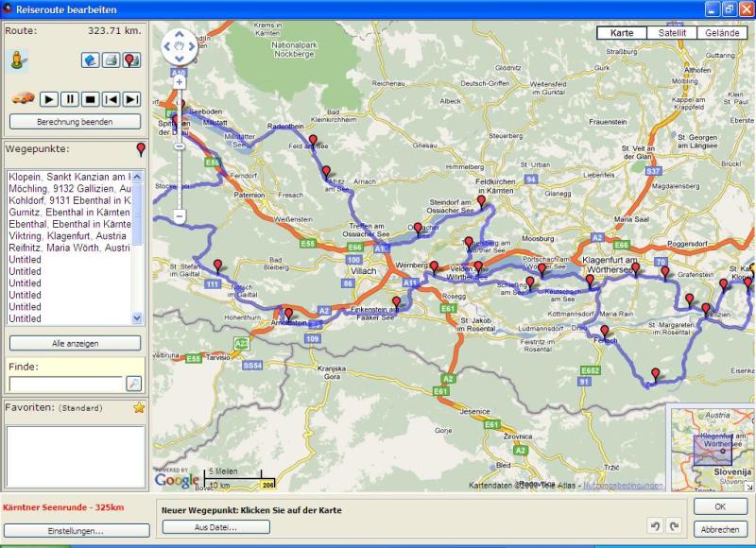
Task: Click the waypoint save icon with red pin
Action: (x=131, y=60)
